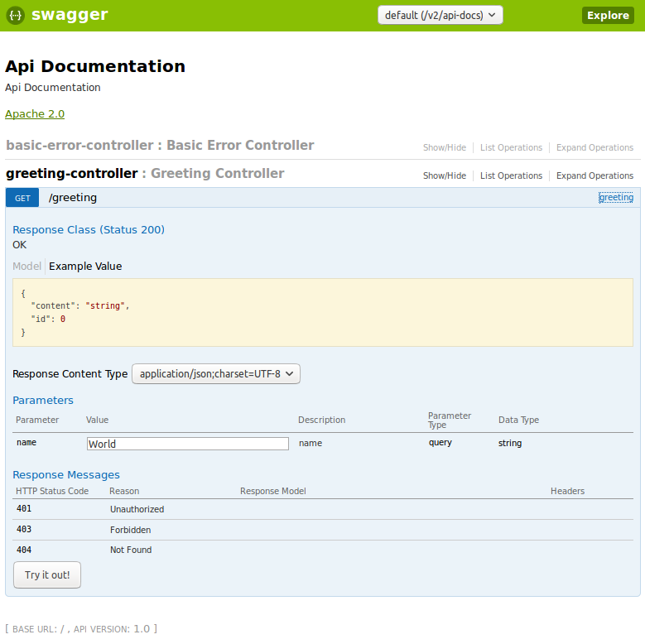List Operations for greeting-controller

click(511, 175)
